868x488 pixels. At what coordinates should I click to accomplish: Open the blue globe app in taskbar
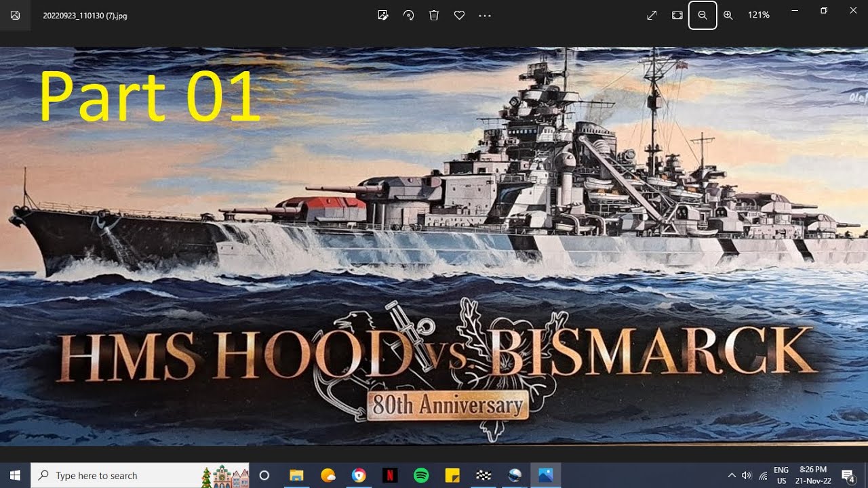(x=515, y=475)
